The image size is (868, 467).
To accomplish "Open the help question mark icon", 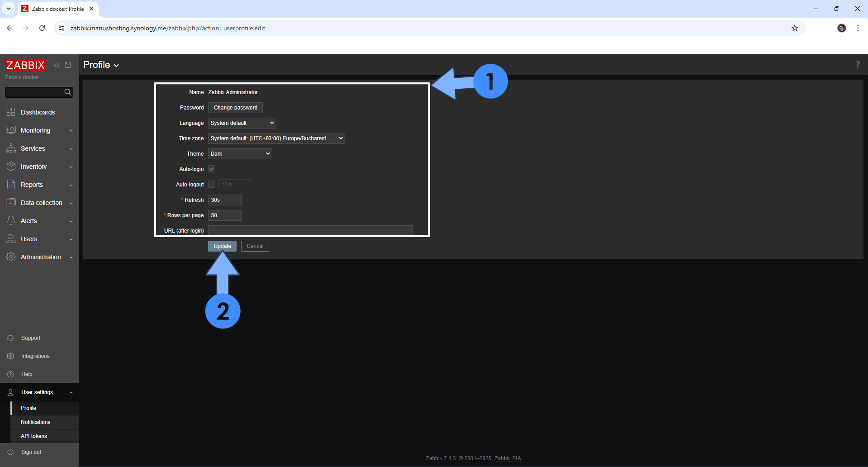I will point(858,65).
